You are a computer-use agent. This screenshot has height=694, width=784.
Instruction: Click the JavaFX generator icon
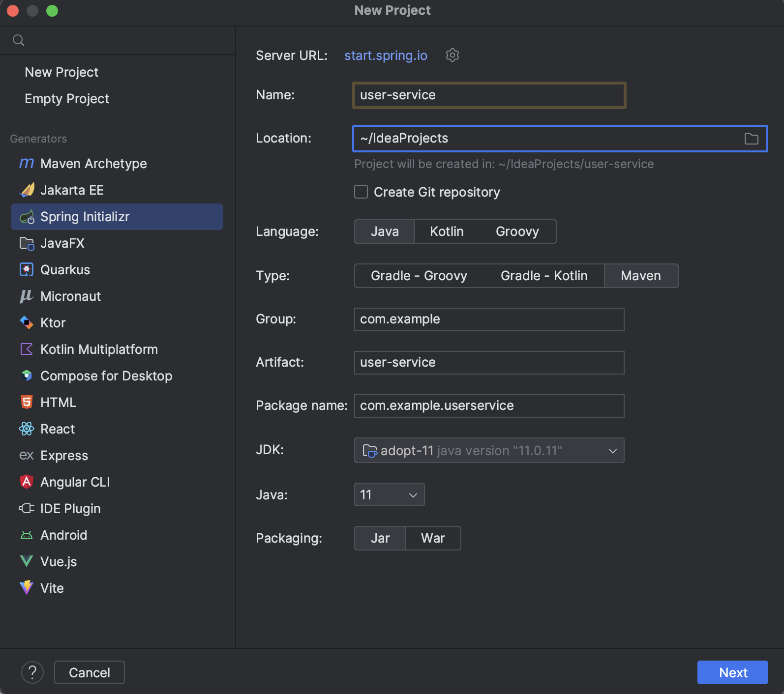coord(27,243)
